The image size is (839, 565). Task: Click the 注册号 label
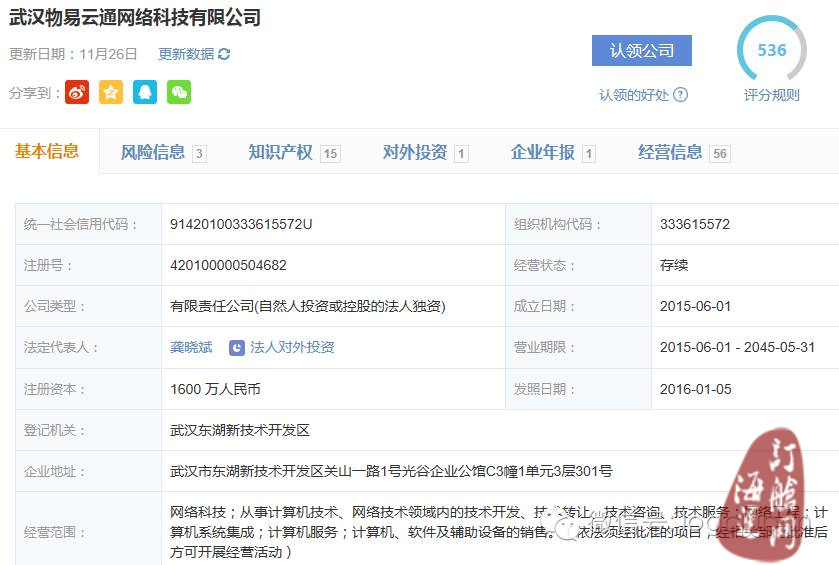48,265
